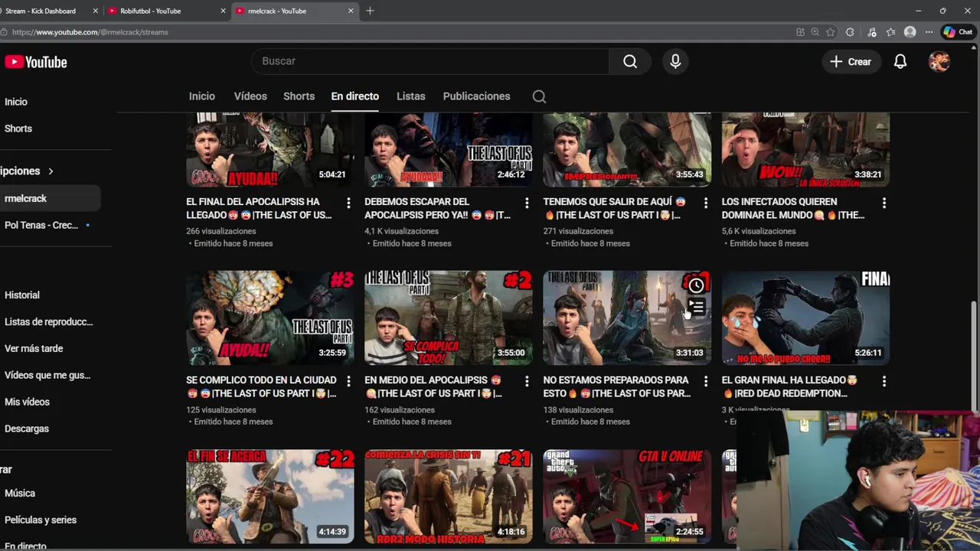This screenshot has width=980, height=551.
Task: Open Edge browser profile icon
Action: 910,32
